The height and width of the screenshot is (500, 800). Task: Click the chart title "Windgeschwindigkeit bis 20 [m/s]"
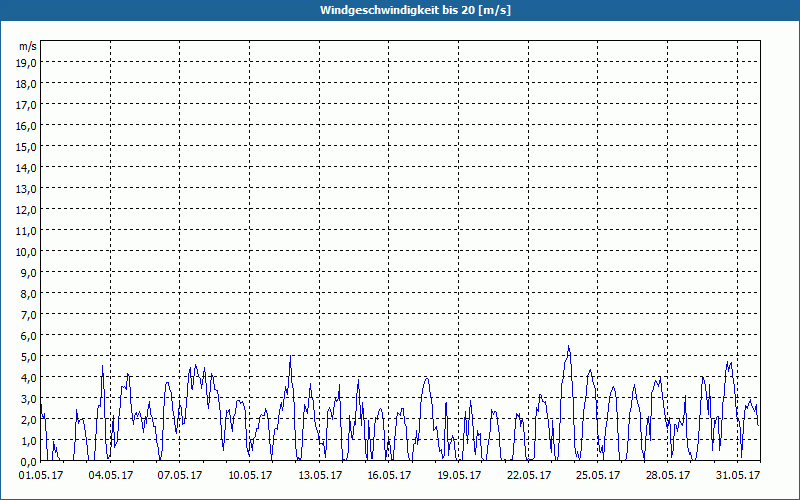point(400,10)
